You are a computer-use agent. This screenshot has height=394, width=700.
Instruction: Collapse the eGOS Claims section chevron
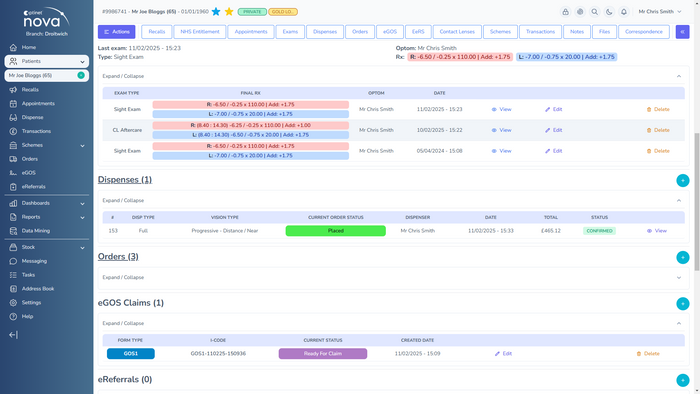click(x=679, y=323)
